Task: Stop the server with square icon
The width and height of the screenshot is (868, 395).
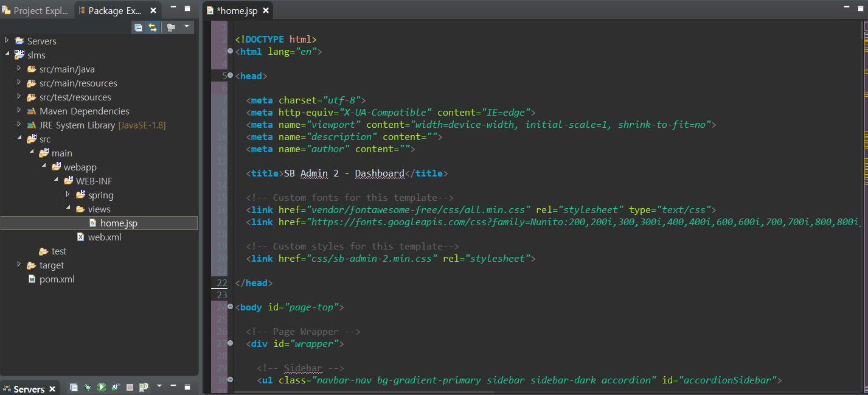Action: (x=130, y=387)
